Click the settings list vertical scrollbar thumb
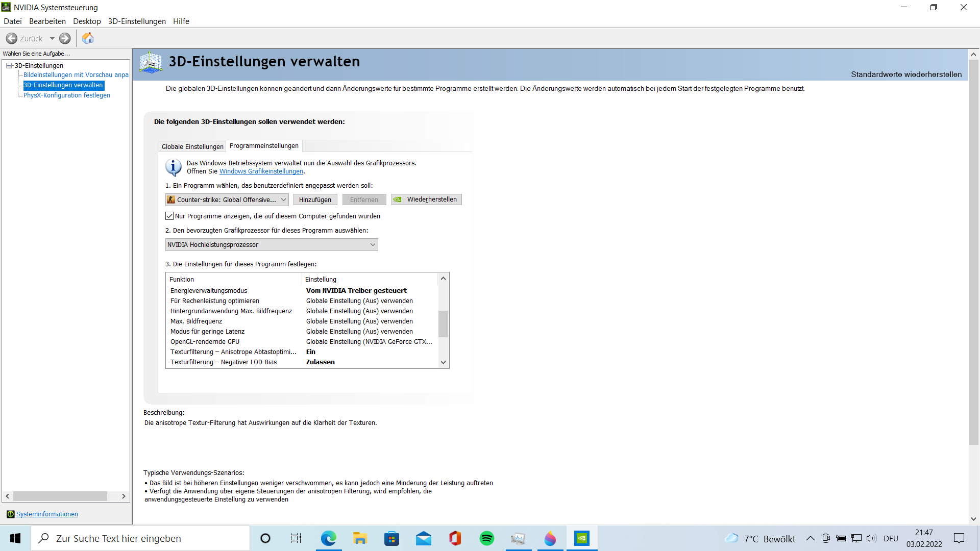Viewport: 980px width, 551px height. pyautogui.click(x=443, y=323)
